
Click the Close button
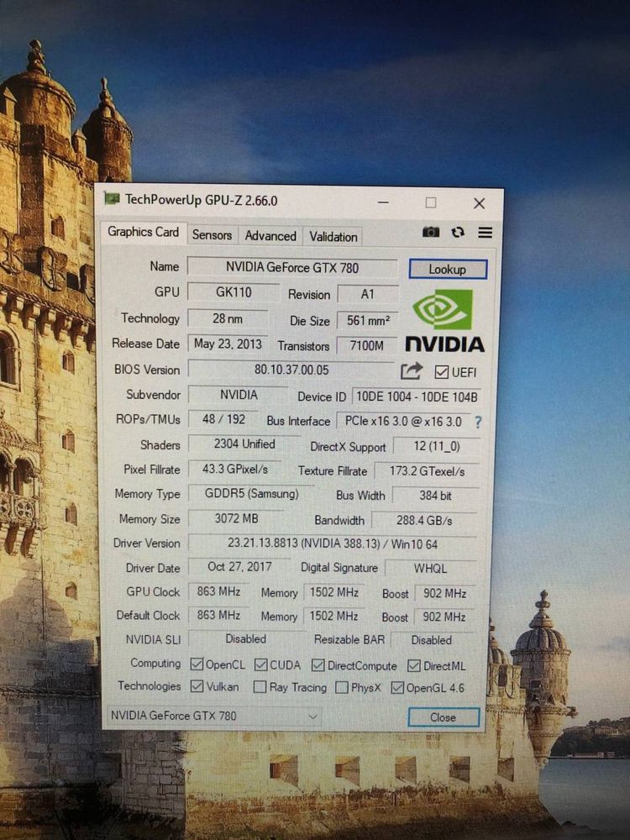click(x=443, y=717)
